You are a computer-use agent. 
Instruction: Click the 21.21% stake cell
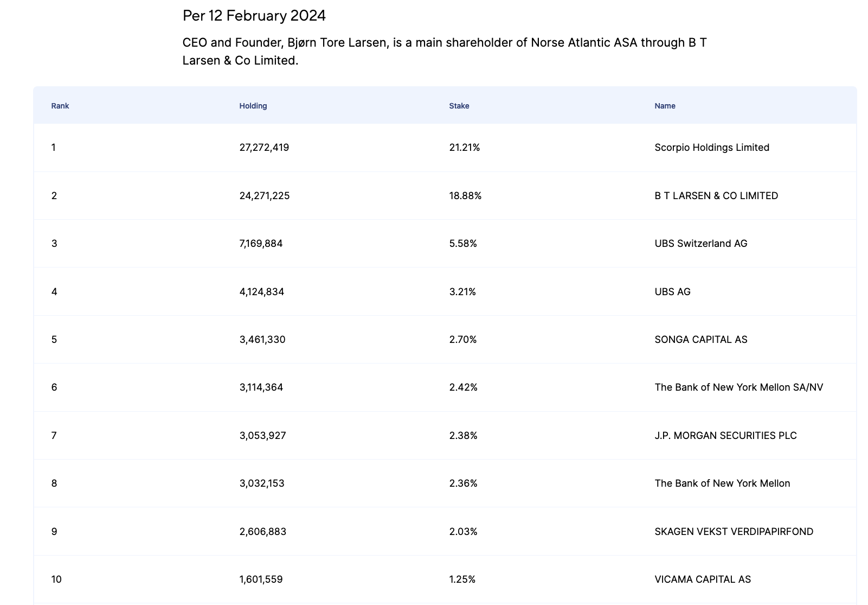tap(465, 148)
